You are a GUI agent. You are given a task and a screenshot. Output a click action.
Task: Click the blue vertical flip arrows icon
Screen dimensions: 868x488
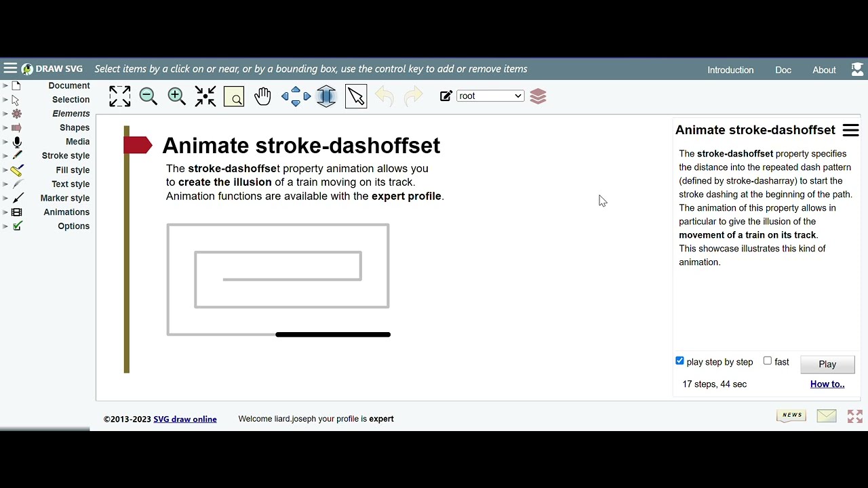(x=326, y=96)
